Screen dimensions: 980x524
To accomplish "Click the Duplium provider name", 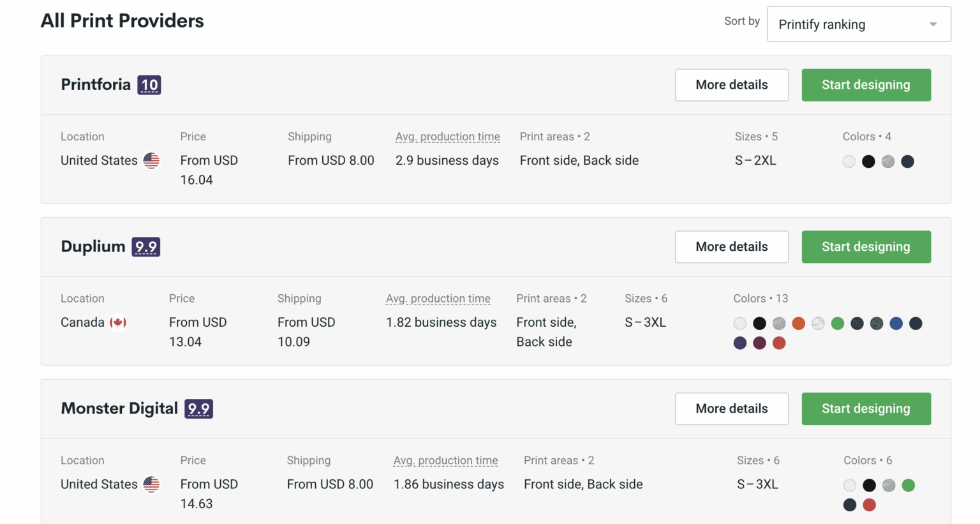I will (x=93, y=247).
